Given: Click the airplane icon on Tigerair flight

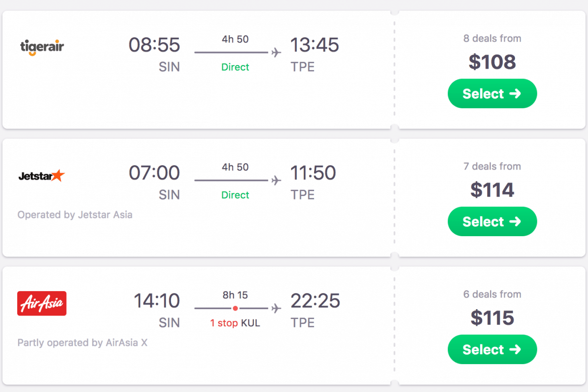Looking at the screenshot, I should (x=276, y=52).
